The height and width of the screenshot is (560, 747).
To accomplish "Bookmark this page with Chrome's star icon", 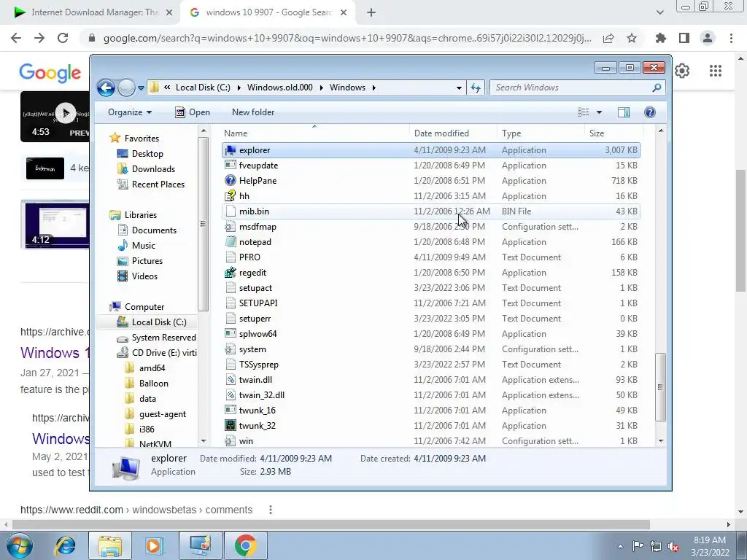I will tap(632, 38).
